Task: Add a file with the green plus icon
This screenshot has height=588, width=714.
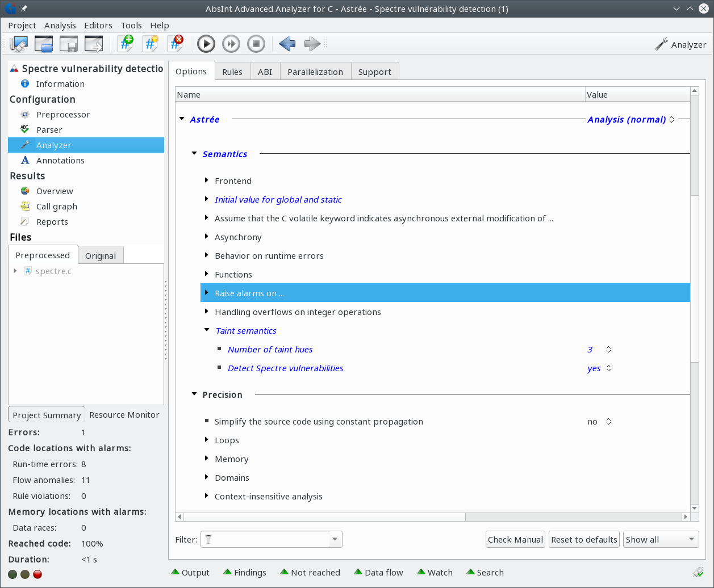Action: click(x=126, y=44)
